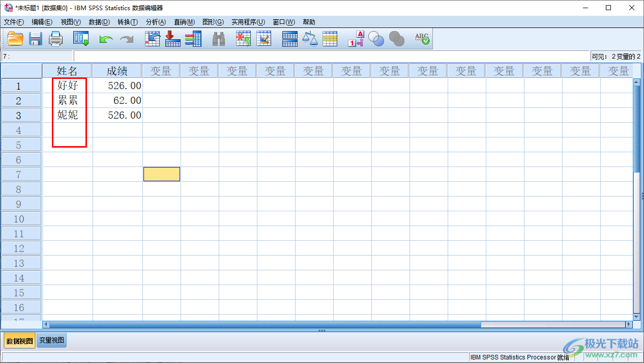This screenshot has height=363, width=644.
Task: Open the Variables info icon
Action: click(193, 39)
